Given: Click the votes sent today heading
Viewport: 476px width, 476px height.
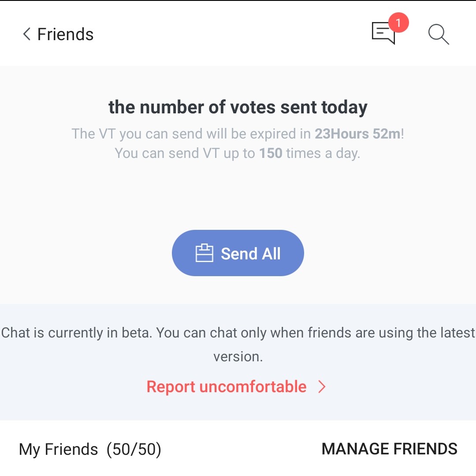Looking at the screenshot, I should pyautogui.click(x=238, y=107).
